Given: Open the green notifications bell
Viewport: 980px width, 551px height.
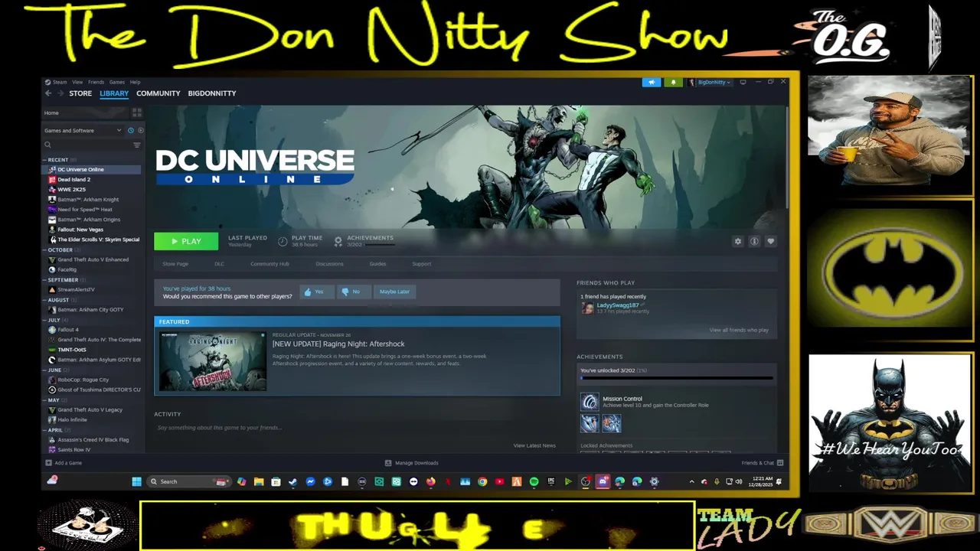Looking at the screenshot, I should coord(674,82).
